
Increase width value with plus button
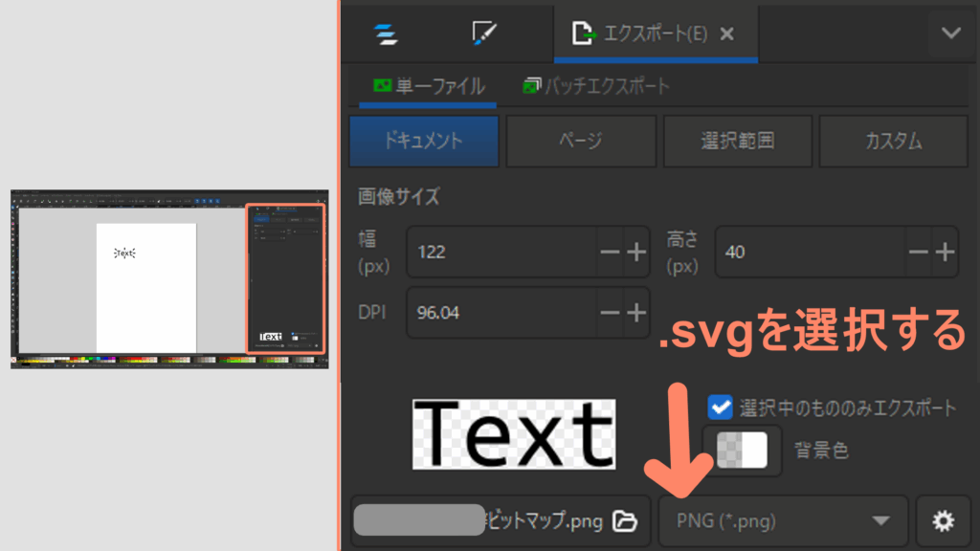(636, 253)
